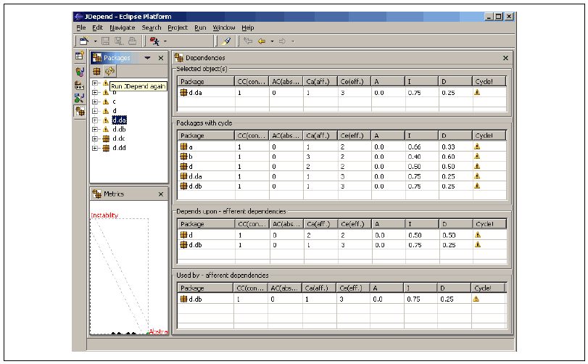Select the JDepend perspective sidebar icon
This screenshot has height=364, width=588.
[x=80, y=112]
